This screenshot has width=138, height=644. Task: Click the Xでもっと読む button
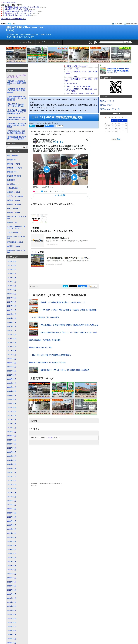click(60, 195)
